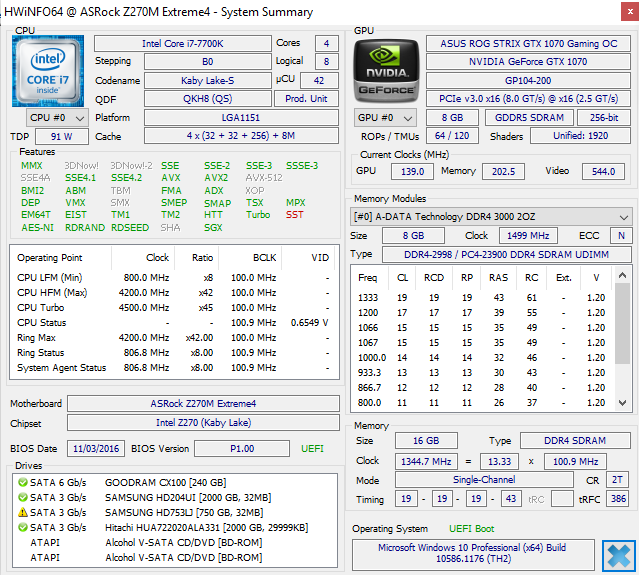Viewport: 639px width, 575px height.
Task: Click the Video clock 544.0 field
Action: click(604, 172)
